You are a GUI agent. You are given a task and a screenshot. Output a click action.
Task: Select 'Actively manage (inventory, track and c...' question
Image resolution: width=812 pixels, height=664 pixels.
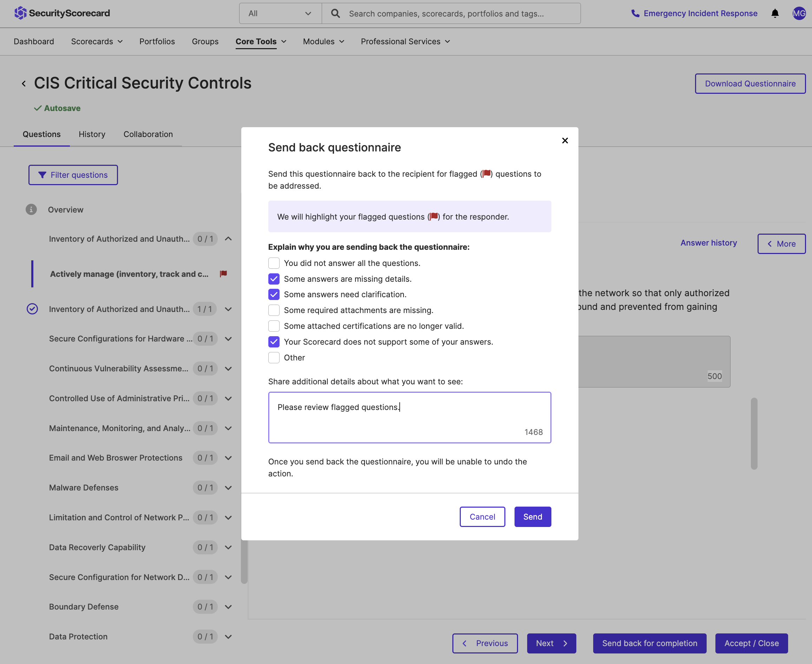coord(129,273)
